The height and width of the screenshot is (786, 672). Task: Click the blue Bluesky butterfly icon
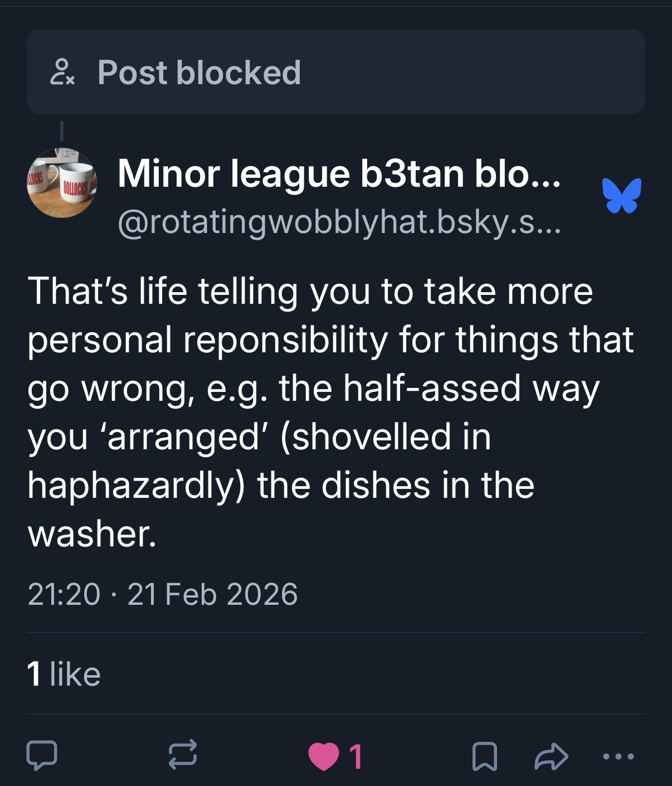pyautogui.click(x=621, y=196)
